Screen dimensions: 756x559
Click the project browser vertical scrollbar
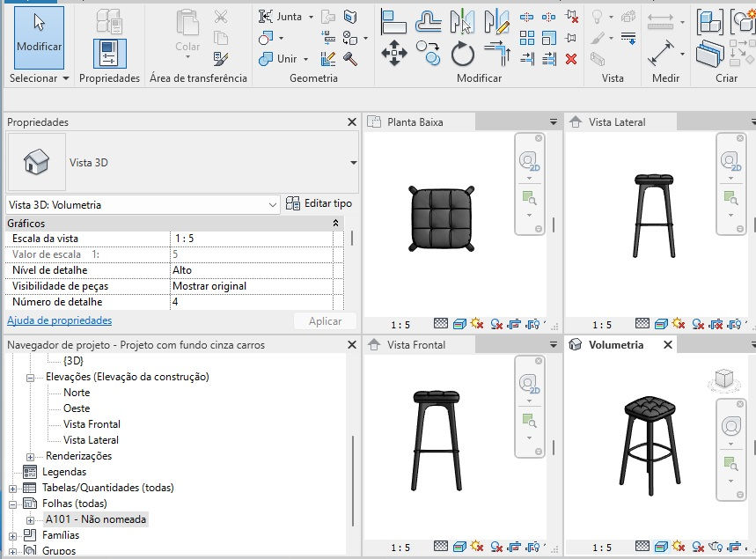[353, 481]
